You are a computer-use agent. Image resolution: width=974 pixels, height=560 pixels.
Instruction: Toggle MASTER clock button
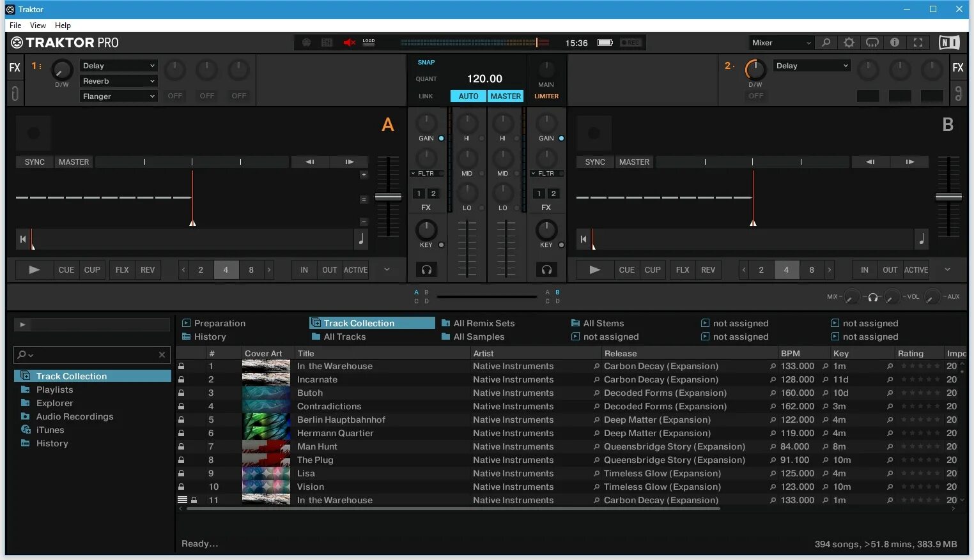click(506, 96)
